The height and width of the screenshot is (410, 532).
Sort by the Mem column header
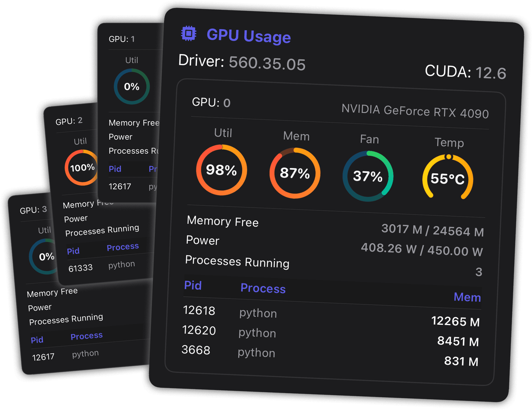[467, 297]
